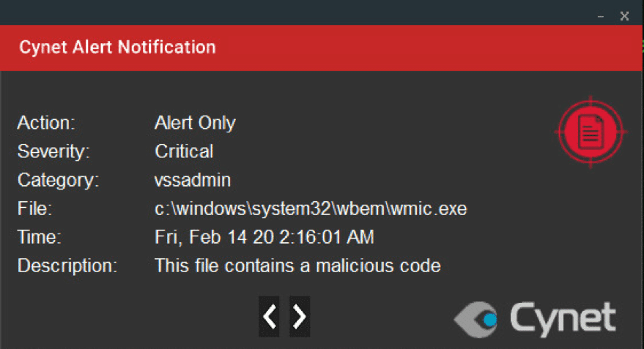The width and height of the screenshot is (644, 349).
Task: Click the Critical severity value
Action: 184,151
